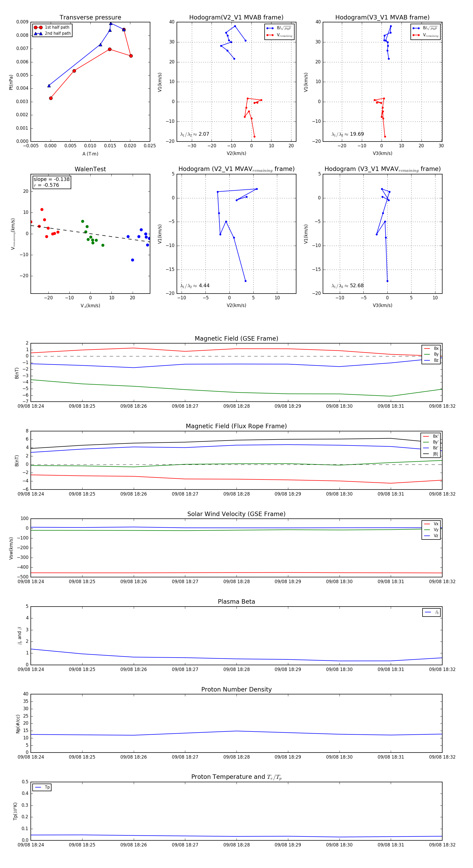Click 'Vy' in the solar wind legend
The width and height of the screenshot is (473, 868).
click(431, 530)
